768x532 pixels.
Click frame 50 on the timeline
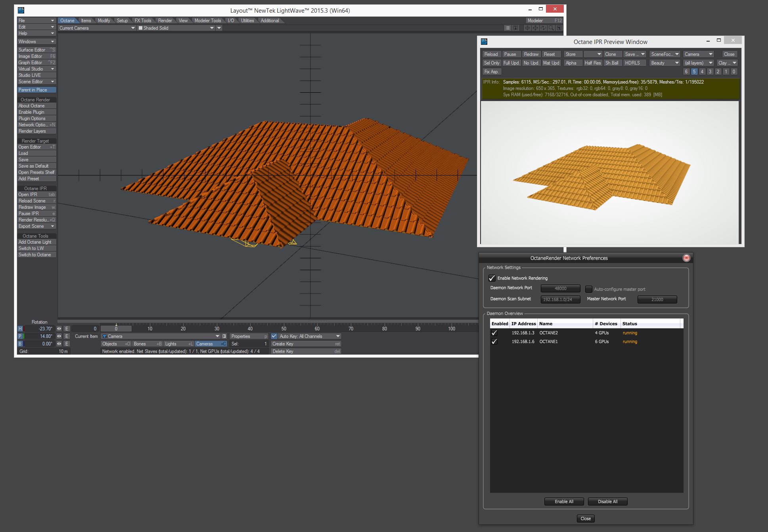(x=284, y=329)
